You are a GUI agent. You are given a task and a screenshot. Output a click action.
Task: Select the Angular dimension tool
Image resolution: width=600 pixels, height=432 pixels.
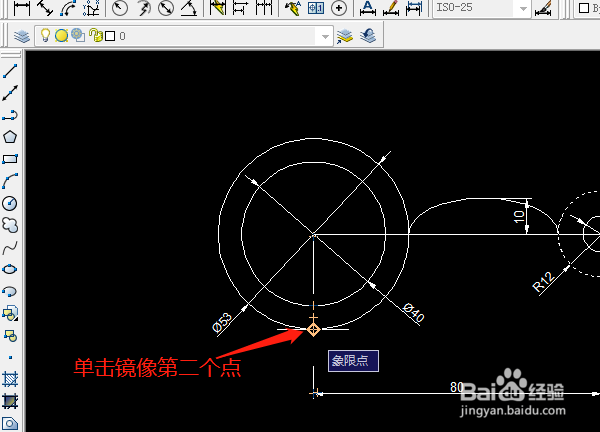(x=189, y=8)
